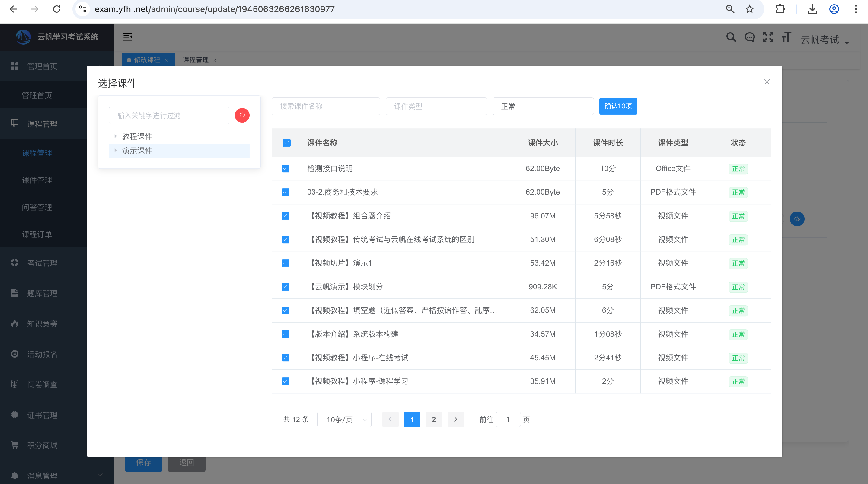This screenshot has height=484, width=868.
Task: Click the 管理首页 grid icon in sidebar
Action: (x=14, y=66)
